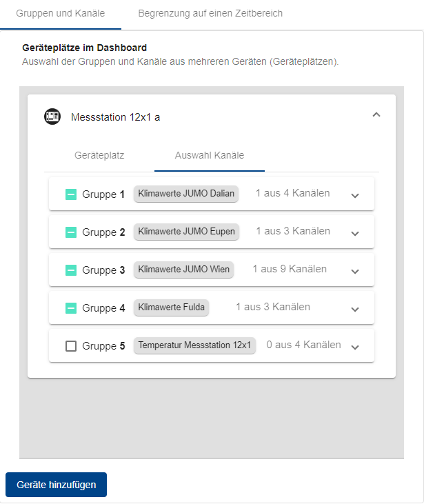Expand Gruppe 4 channel list chevron
This screenshot has height=504, width=424.
[355, 309]
